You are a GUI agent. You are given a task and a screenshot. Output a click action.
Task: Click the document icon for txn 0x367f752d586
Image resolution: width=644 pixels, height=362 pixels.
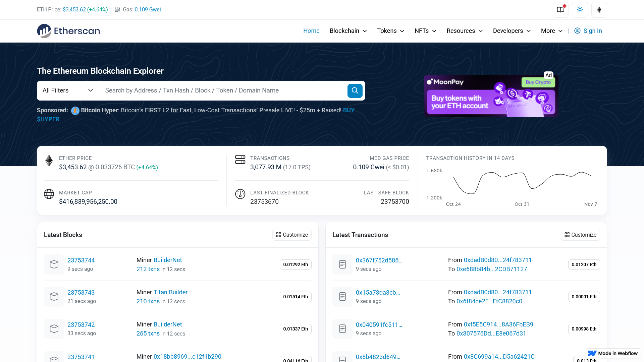[342, 264]
